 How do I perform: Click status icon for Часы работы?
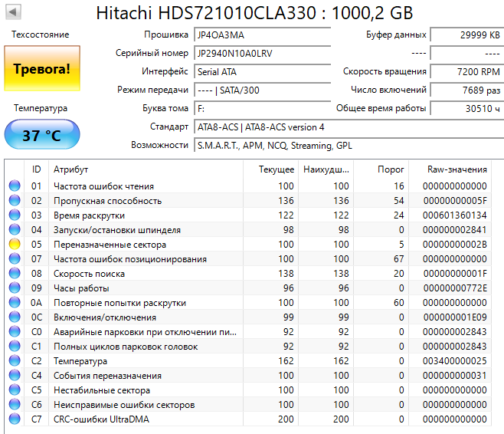point(15,288)
